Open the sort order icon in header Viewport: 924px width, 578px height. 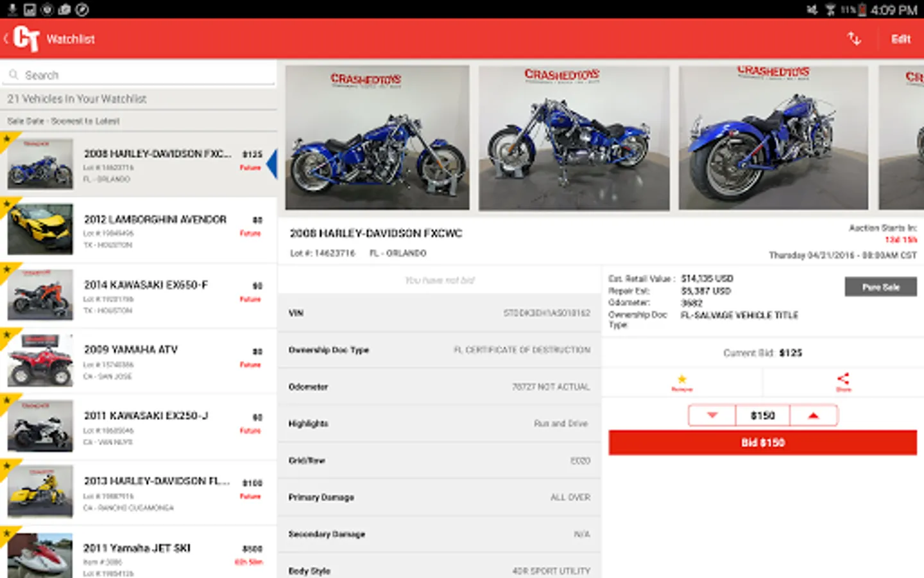point(854,39)
